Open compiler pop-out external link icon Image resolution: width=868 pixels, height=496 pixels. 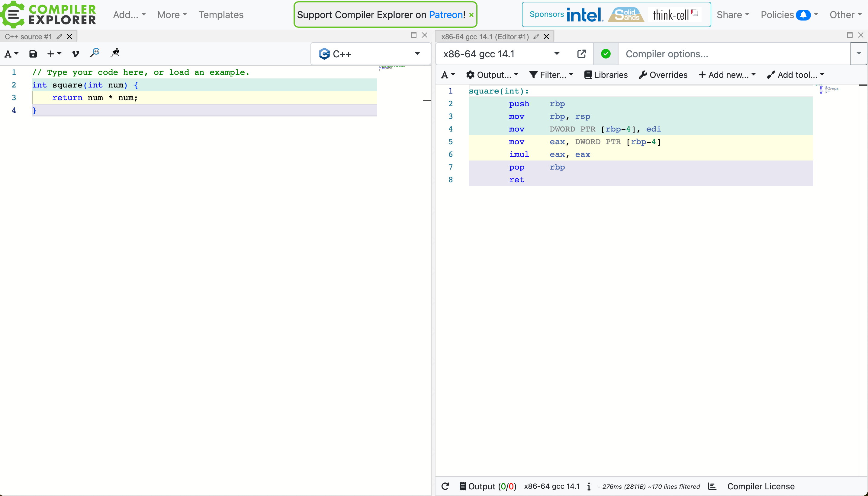point(581,54)
